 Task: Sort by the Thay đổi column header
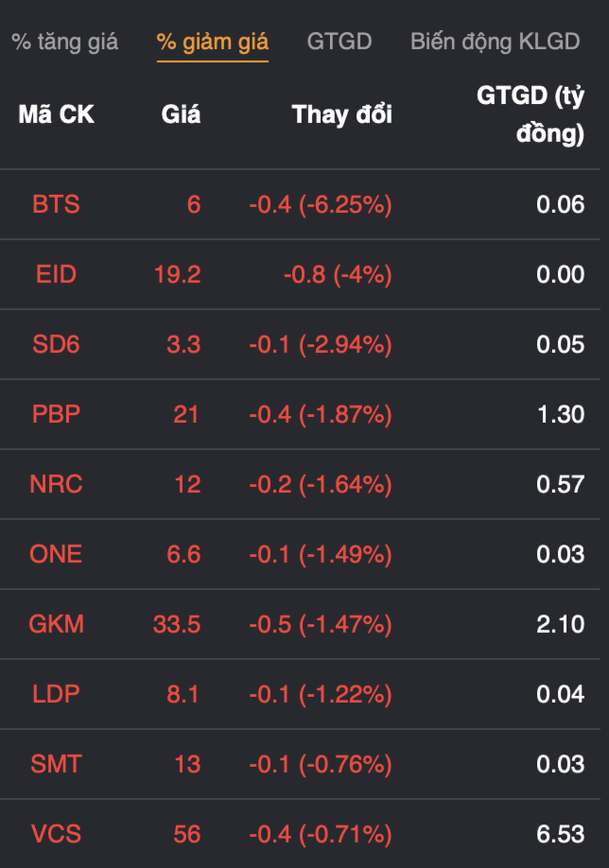pyautogui.click(x=342, y=114)
